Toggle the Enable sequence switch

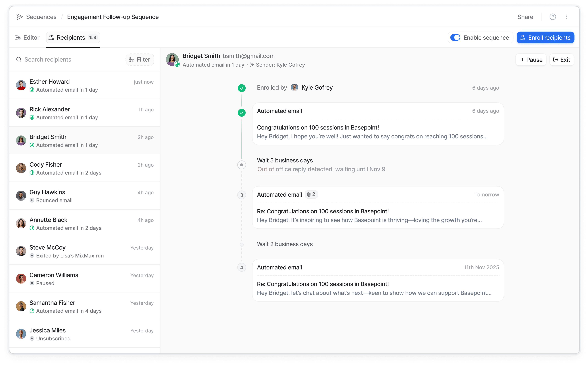[x=455, y=38]
